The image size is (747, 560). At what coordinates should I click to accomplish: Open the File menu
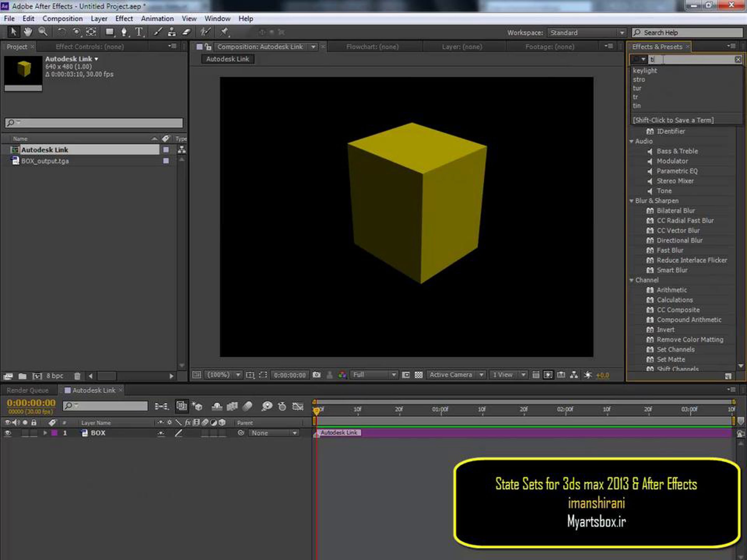pyautogui.click(x=9, y=19)
